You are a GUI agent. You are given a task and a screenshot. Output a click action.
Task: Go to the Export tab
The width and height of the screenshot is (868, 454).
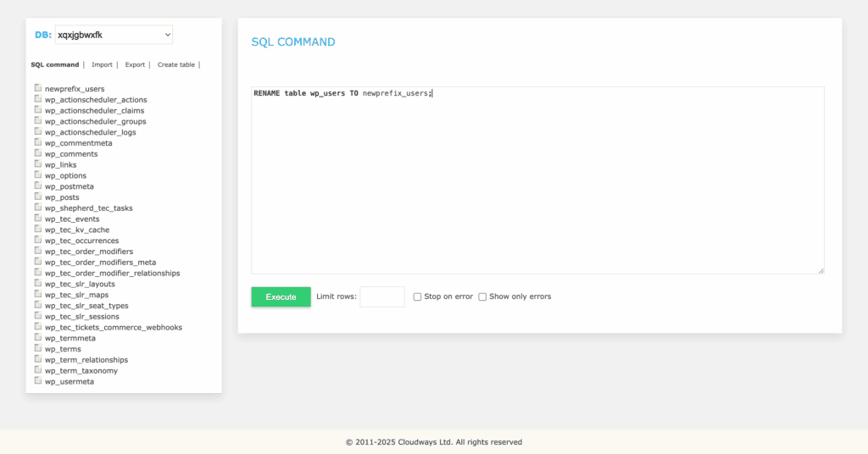pyautogui.click(x=135, y=64)
